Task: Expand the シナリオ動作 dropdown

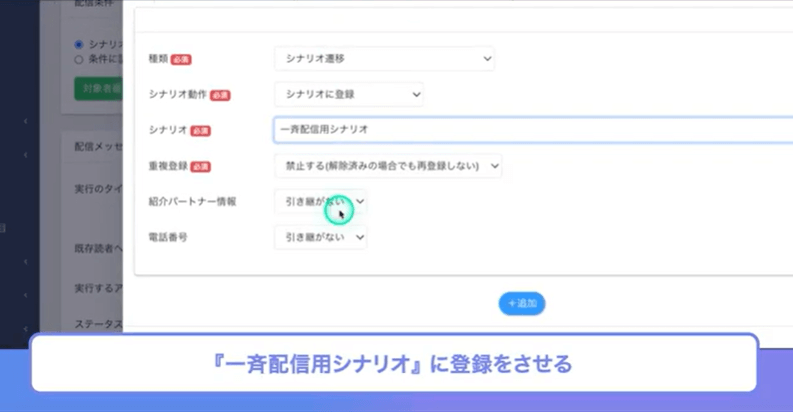Action: tap(348, 94)
